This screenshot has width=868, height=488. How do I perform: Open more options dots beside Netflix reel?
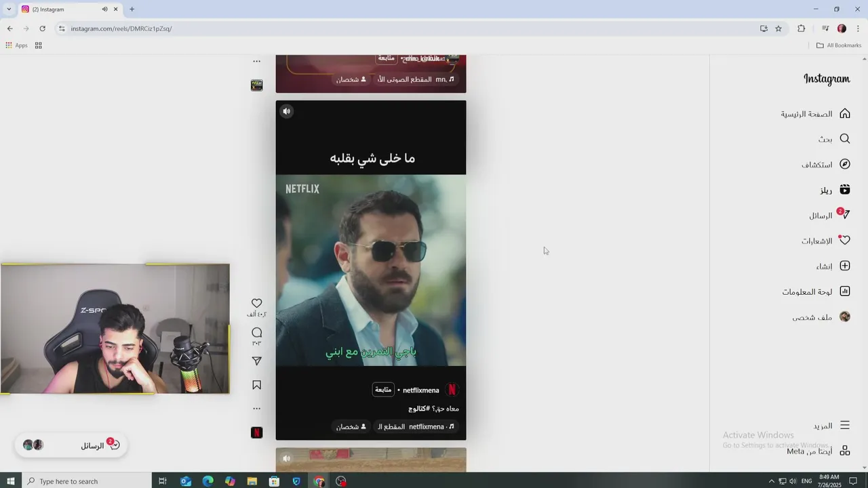click(256, 409)
